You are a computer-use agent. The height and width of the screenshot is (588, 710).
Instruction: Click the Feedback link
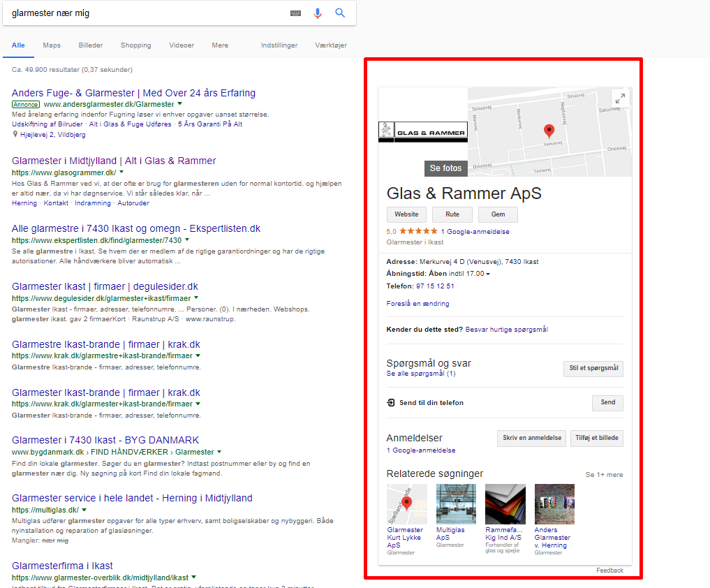point(609,571)
